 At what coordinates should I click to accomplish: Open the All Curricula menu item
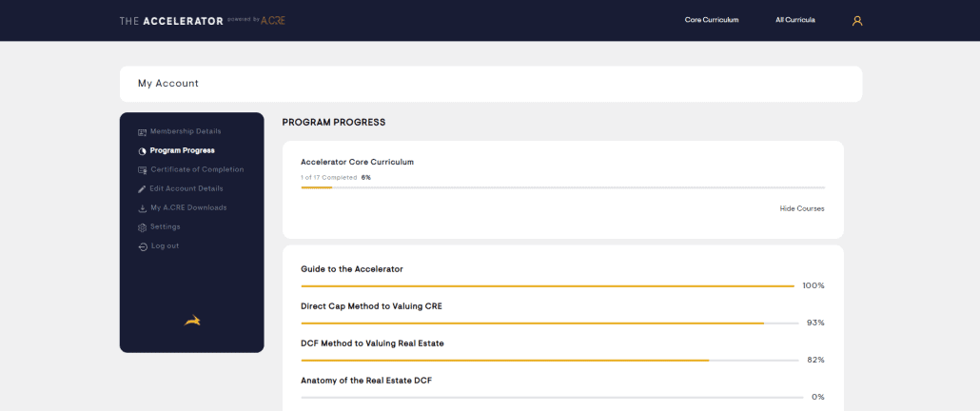tap(795, 20)
